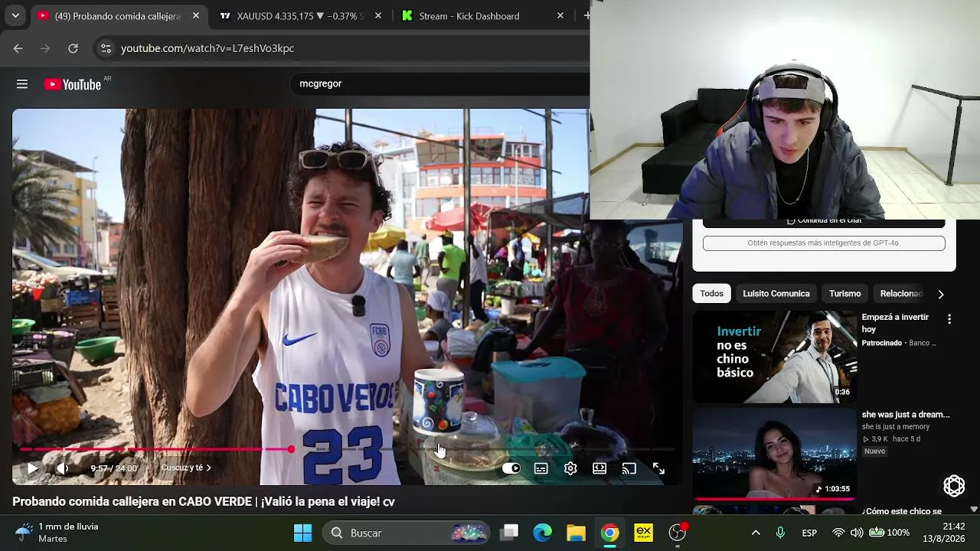Open the 'Empezá a invertir hoy' ad title
The height and width of the screenshot is (551, 980).
(x=895, y=323)
